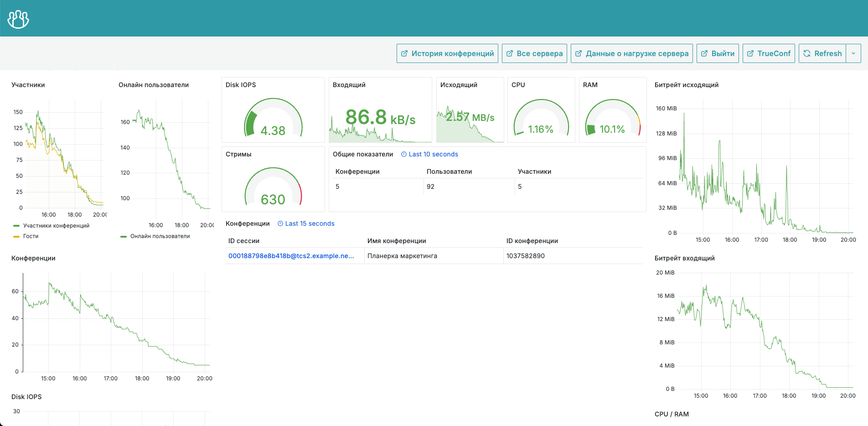The height and width of the screenshot is (426, 868).
Task: Click external-link icon on Все сервера
Action: [510, 53]
